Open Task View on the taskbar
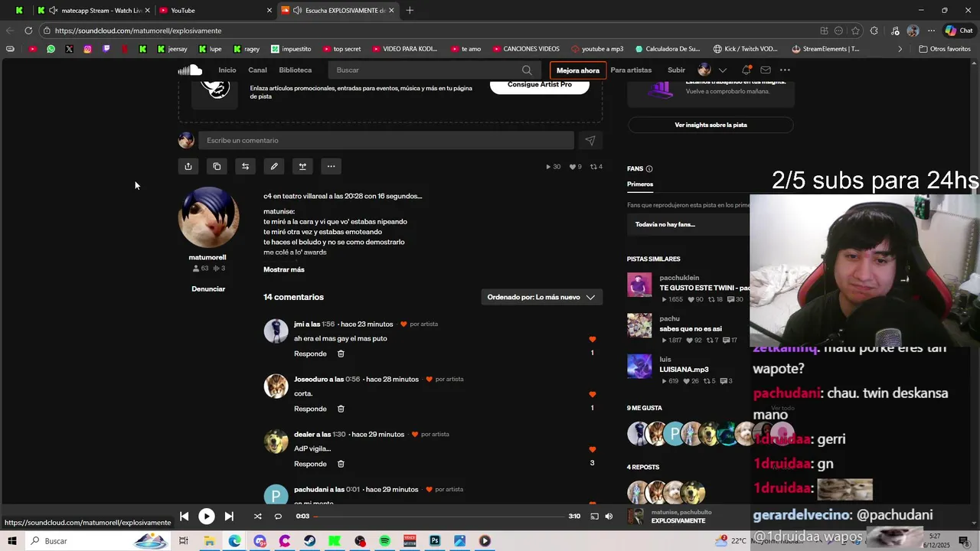The image size is (980, 551). coord(184,541)
